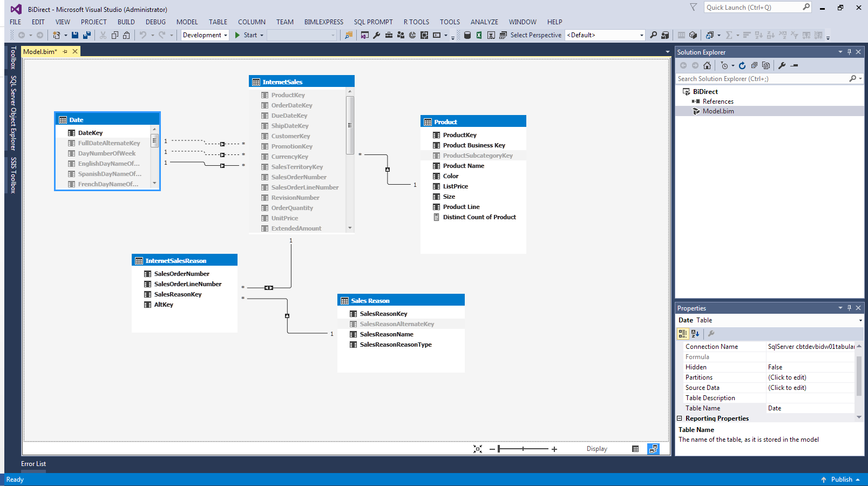The width and height of the screenshot is (868, 486).
Task: Click the Fit to Screen icon
Action: pos(478,449)
